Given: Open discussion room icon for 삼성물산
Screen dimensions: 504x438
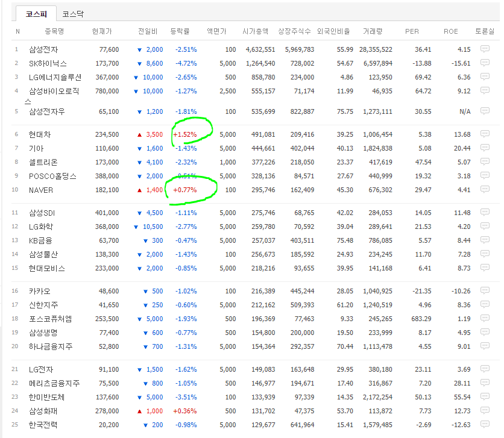Looking at the screenshot, I should [x=485, y=254].
